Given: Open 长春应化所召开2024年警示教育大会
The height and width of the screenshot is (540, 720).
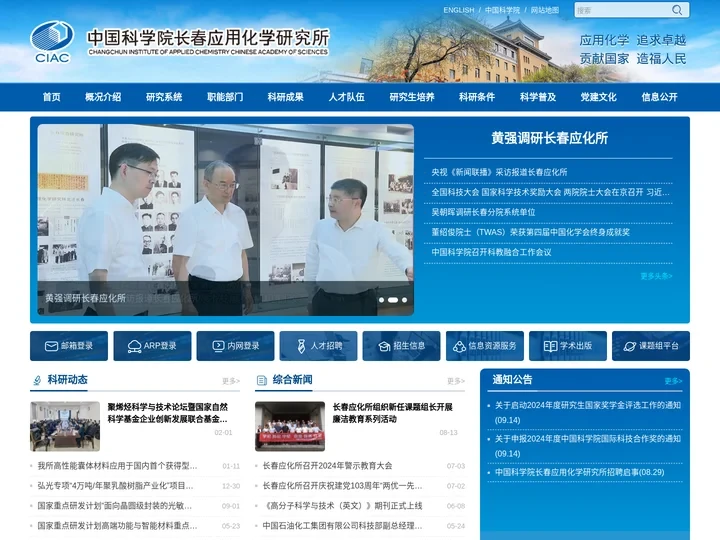Looking at the screenshot, I should point(327,466).
